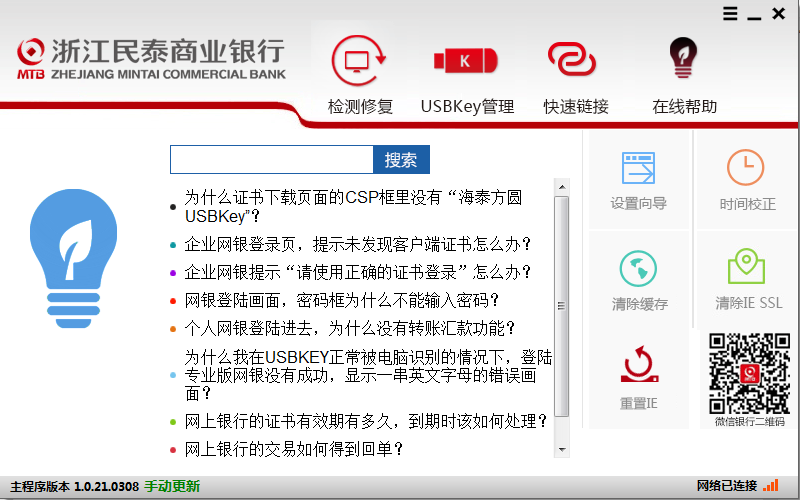Open question about USBKEY正常被电脑识别 login error

368,375
